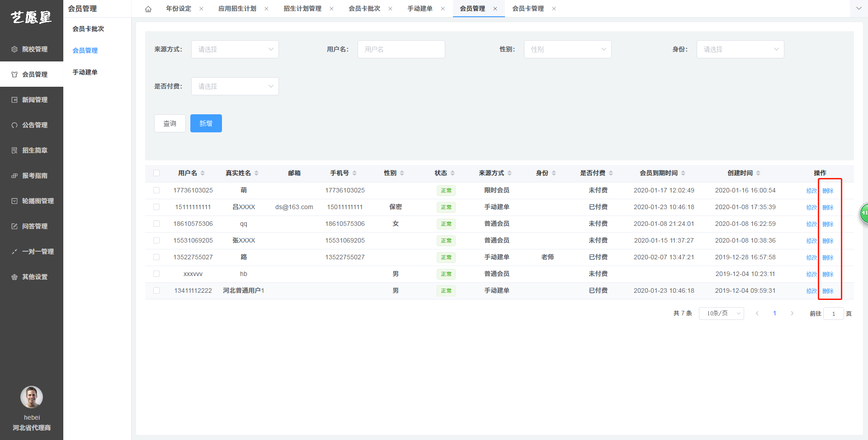
Task: Open 轮播图管理 in sidebar
Action: (x=31, y=201)
